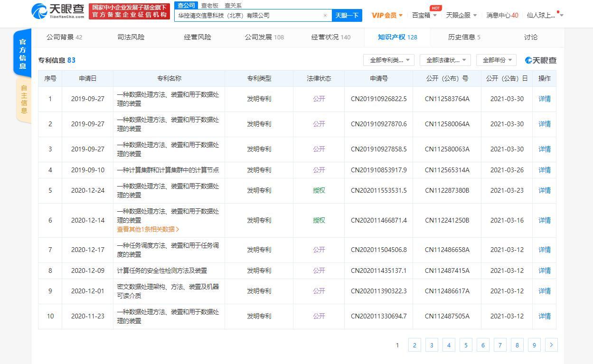Open 详情 for patent CN112580063A
593x364 pixels.
point(545,149)
